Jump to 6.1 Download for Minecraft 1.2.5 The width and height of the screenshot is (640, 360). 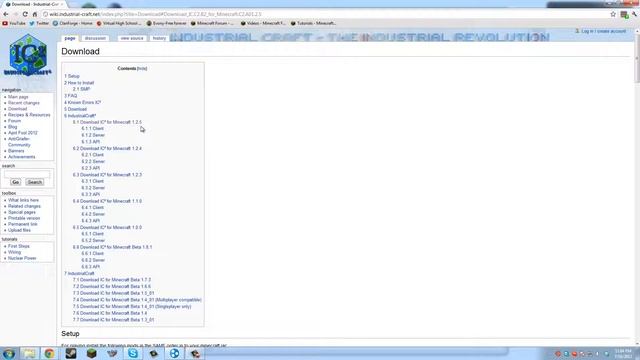(x=107, y=122)
